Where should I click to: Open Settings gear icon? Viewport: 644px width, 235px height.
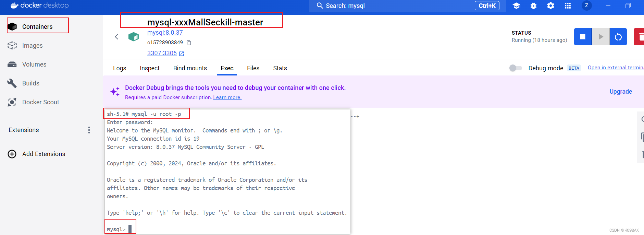point(550,6)
